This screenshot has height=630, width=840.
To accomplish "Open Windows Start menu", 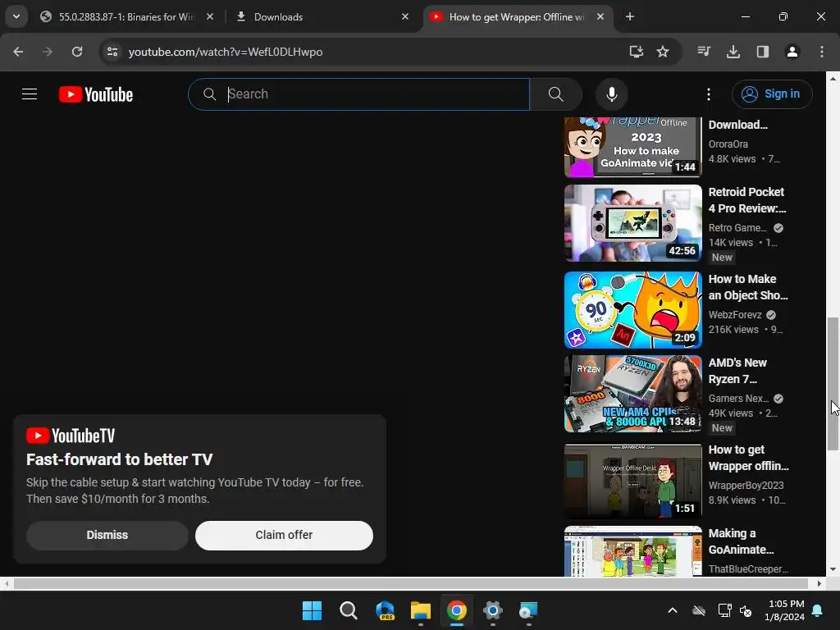I will [312, 610].
